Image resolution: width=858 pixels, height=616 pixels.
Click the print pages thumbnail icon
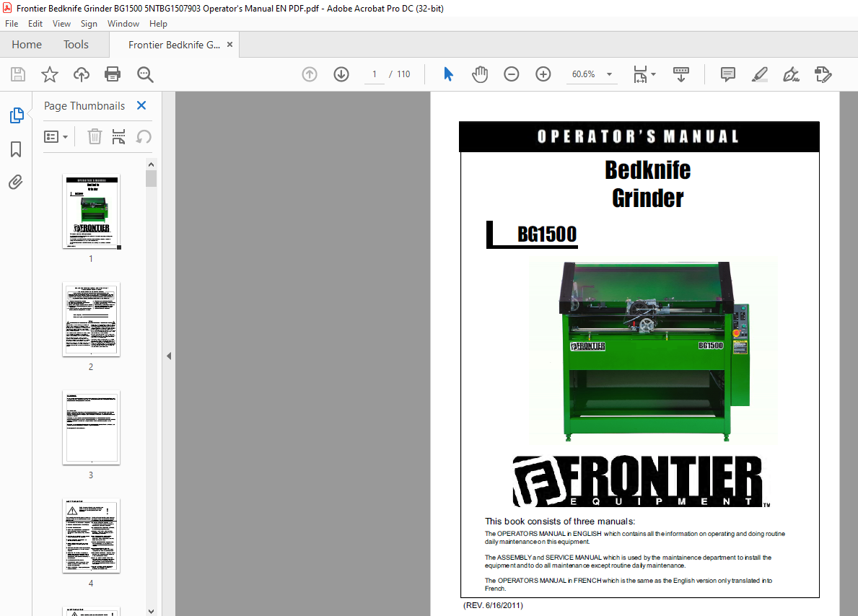[x=119, y=136]
